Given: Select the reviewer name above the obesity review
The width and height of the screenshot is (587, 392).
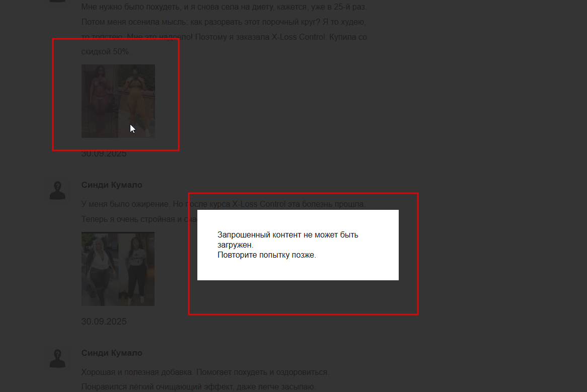Looking at the screenshot, I should click(112, 185).
